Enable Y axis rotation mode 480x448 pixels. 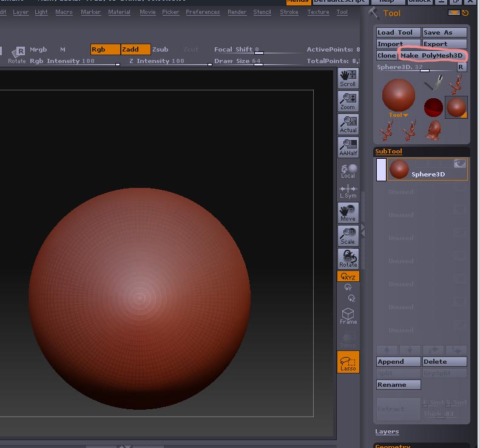point(348,287)
